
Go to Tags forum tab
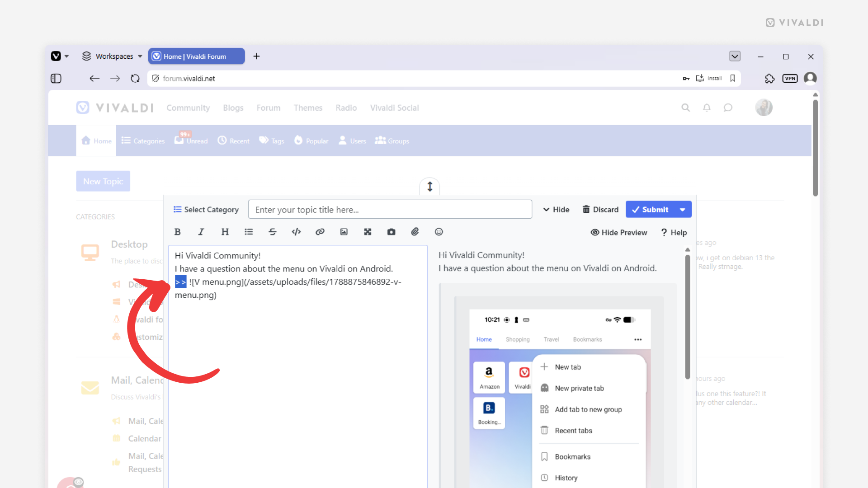(271, 141)
